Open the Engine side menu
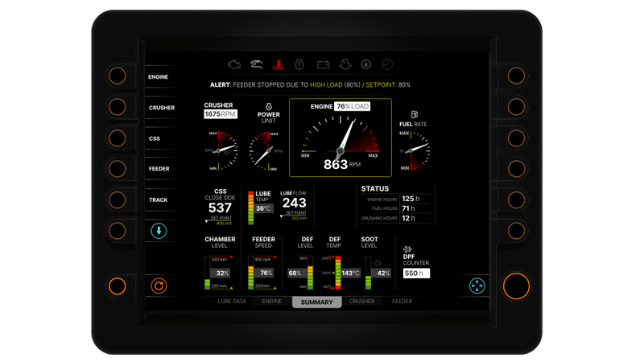 (x=159, y=77)
